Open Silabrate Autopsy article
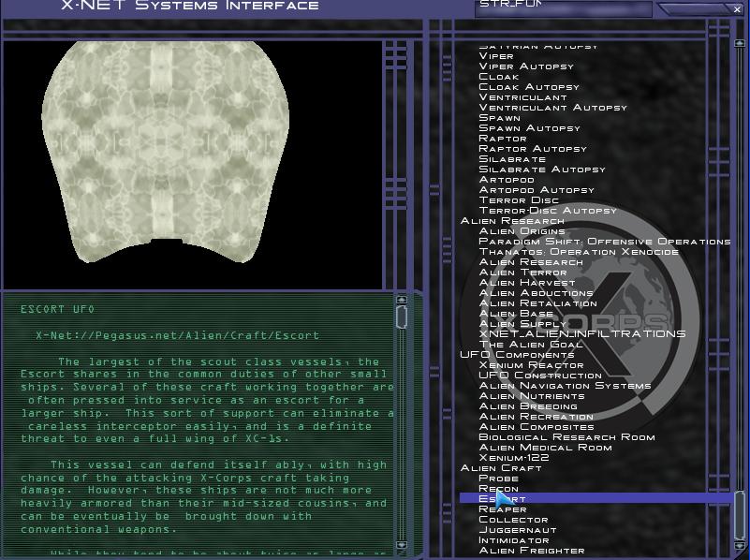Viewport: 750px width, 560px height. (542, 169)
